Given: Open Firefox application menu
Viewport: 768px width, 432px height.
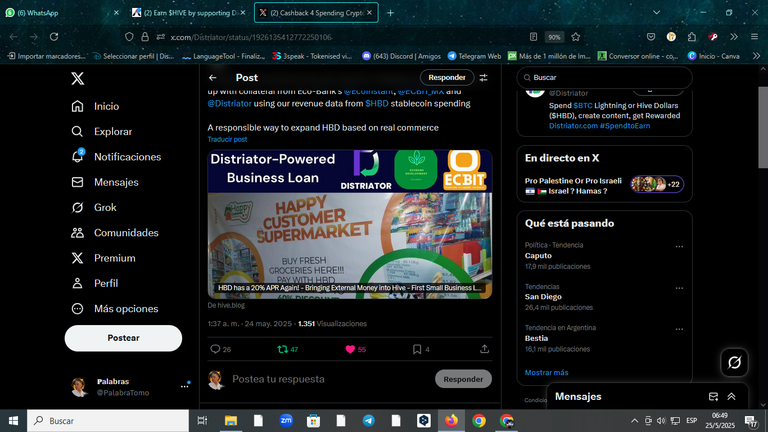Looking at the screenshot, I should (754, 37).
